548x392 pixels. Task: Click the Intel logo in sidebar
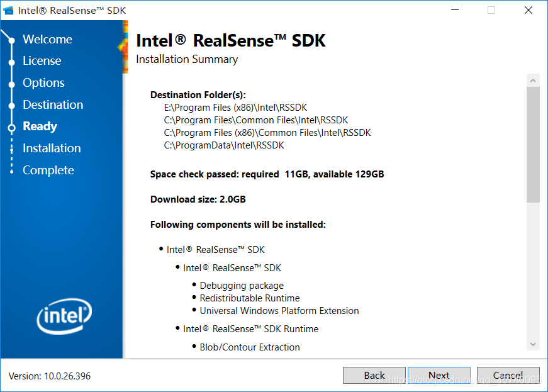[x=64, y=316]
